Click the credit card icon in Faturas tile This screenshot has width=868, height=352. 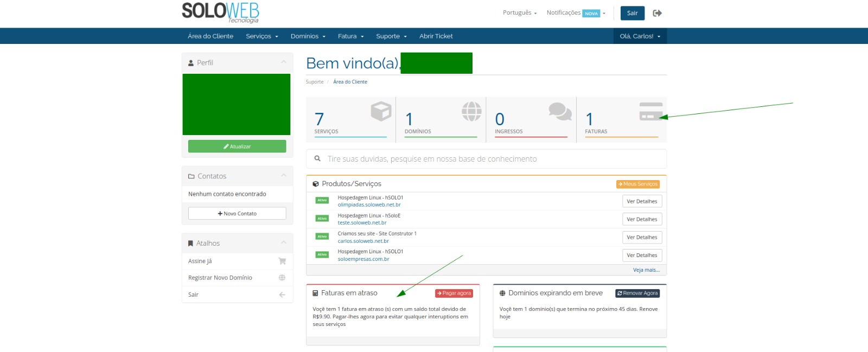(651, 111)
